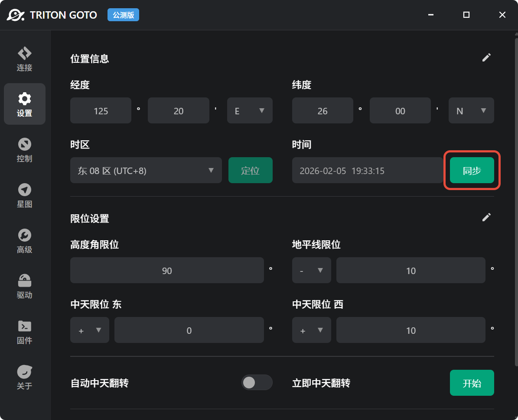Image resolution: width=518 pixels, height=420 pixels.
Task: Click the 高度角限位 90 input field
Action: (167, 270)
